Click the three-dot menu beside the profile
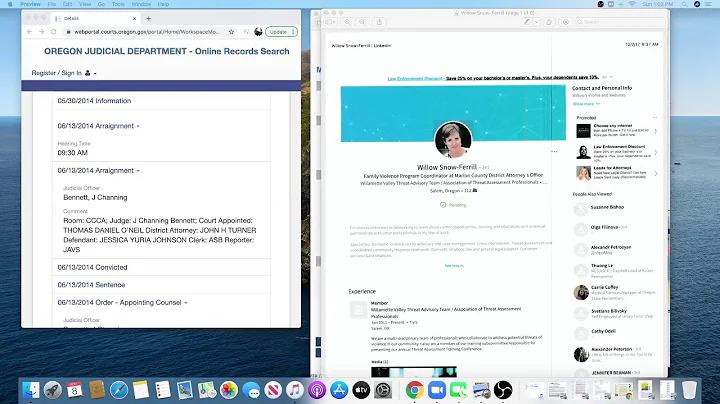 tap(554, 152)
